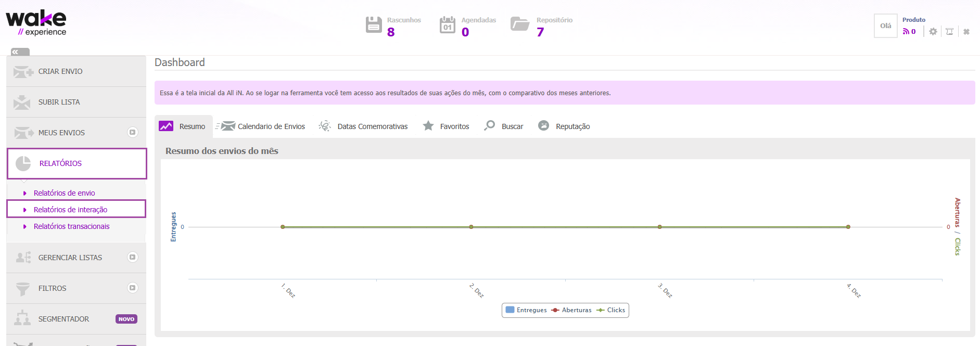Click the feed notifications icon

coord(906,32)
